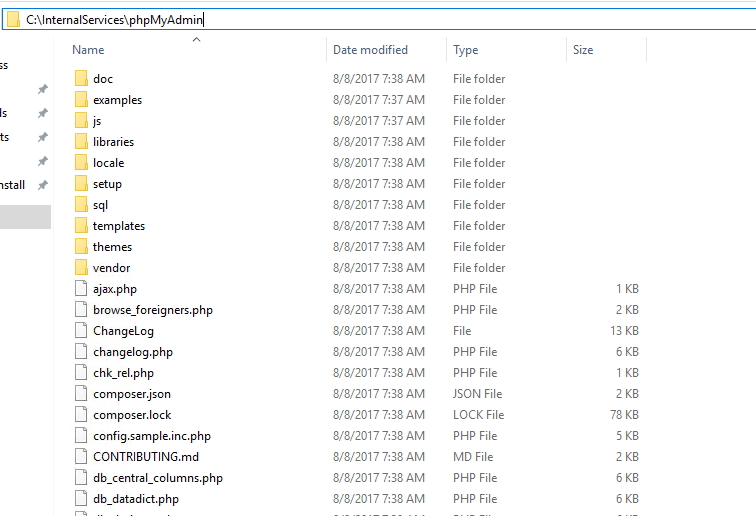Select the composer.json file icon
The image size is (756, 517).
[x=81, y=394]
